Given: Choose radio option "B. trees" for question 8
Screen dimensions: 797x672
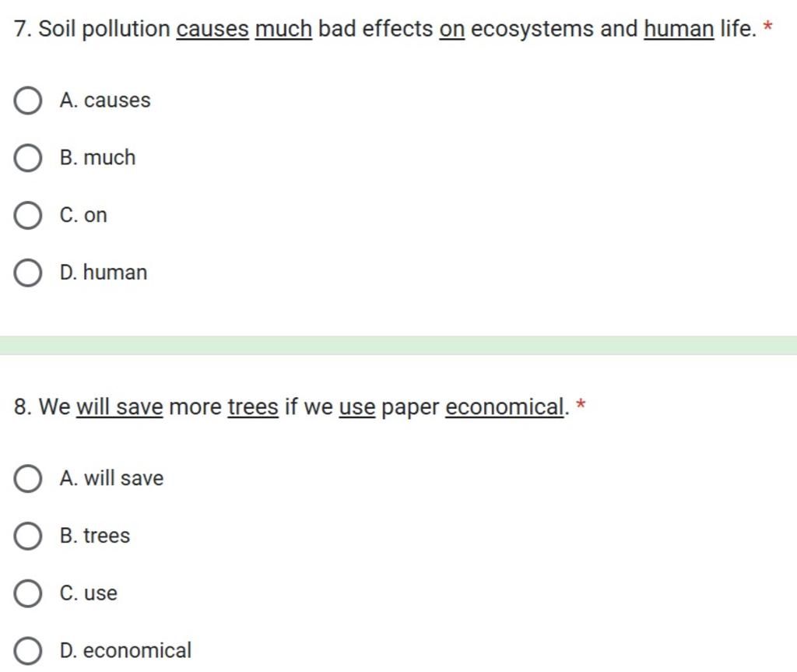Looking at the screenshot, I should [28, 537].
